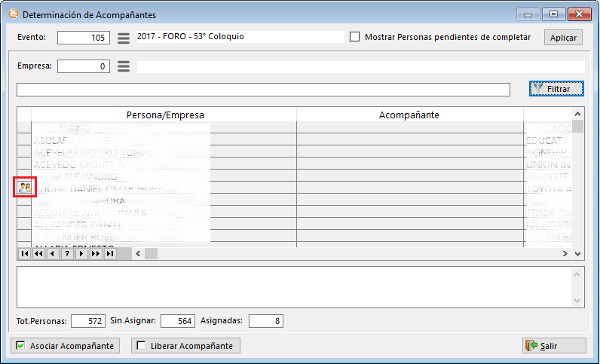Go to next record in navigator
This screenshot has height=364, width=600.
coord(81,254)
